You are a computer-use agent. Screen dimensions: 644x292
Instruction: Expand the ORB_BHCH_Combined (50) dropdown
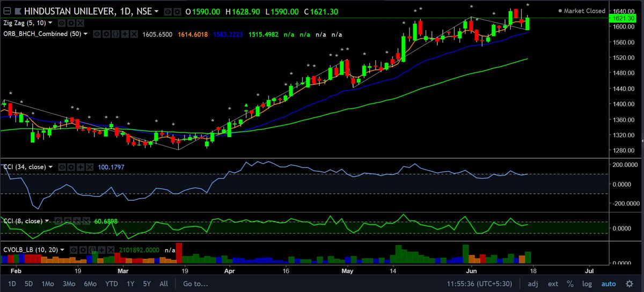click(x=85, y=34)
